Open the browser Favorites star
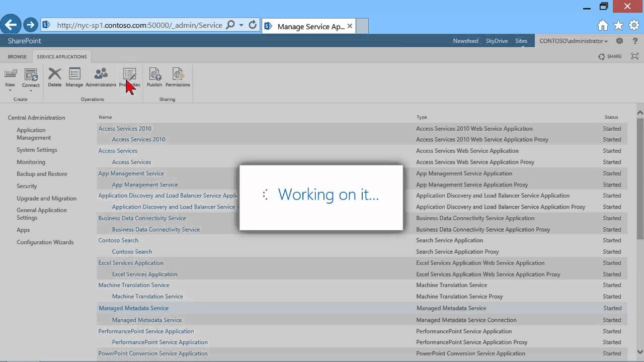 coord(618,25)
